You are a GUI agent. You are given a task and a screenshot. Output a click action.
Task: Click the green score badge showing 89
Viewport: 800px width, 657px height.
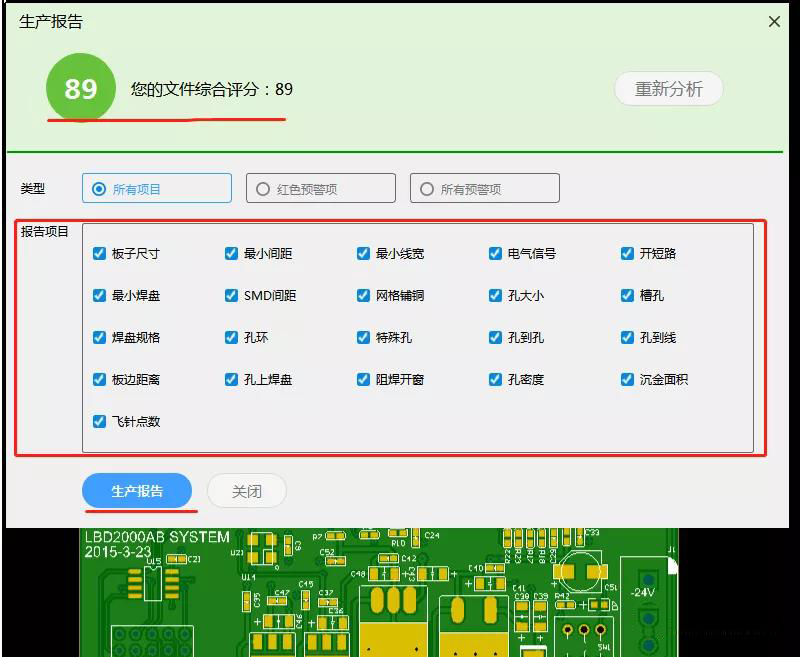[82, 88]
